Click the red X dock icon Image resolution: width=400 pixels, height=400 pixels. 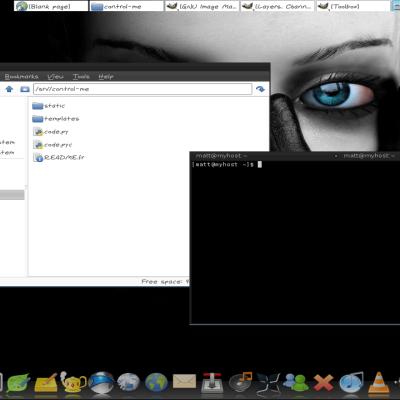[x=323, y=382]
